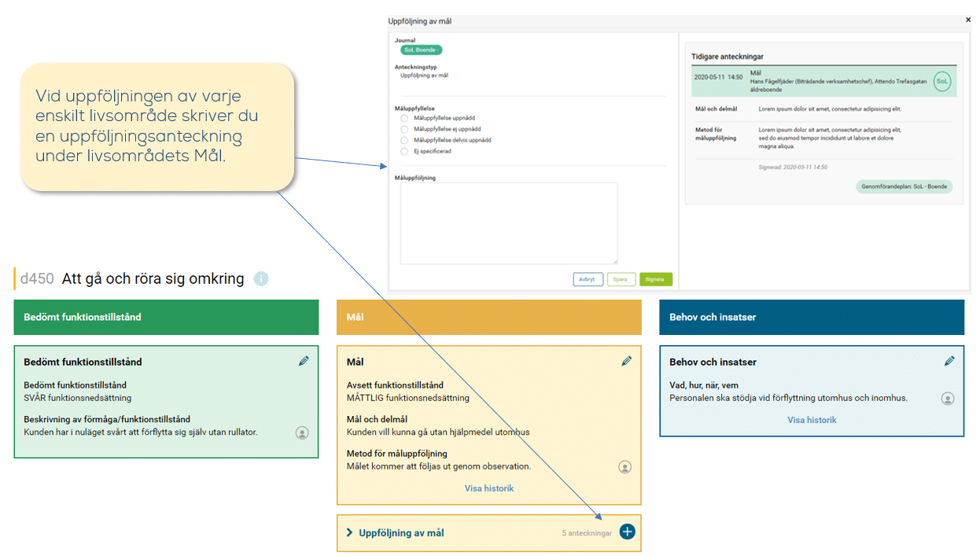Select 'Måluppfyllelse uppnådd' radio option
Viewport: 980px width, 556px height.
click(x=404, y=118)
